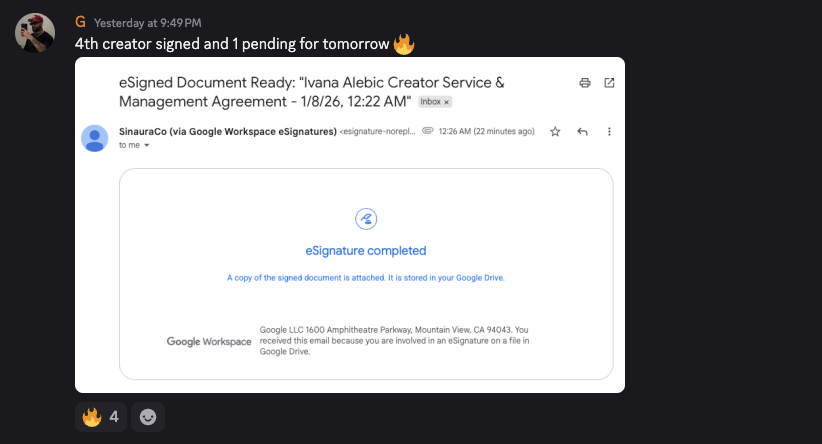822x444 pixels.
Task: Click the username 'G' on the message
Action: tap(80, 22)
